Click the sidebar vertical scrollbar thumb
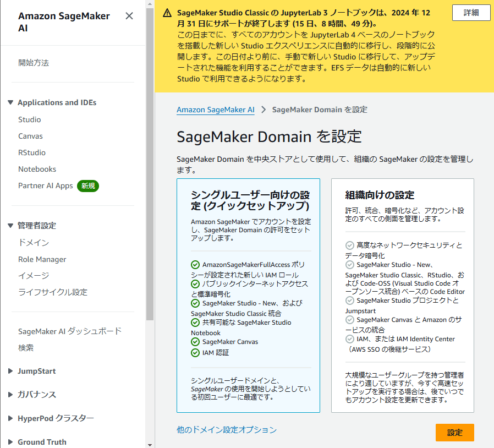This screenshot has width=494, height=448. 150,164
